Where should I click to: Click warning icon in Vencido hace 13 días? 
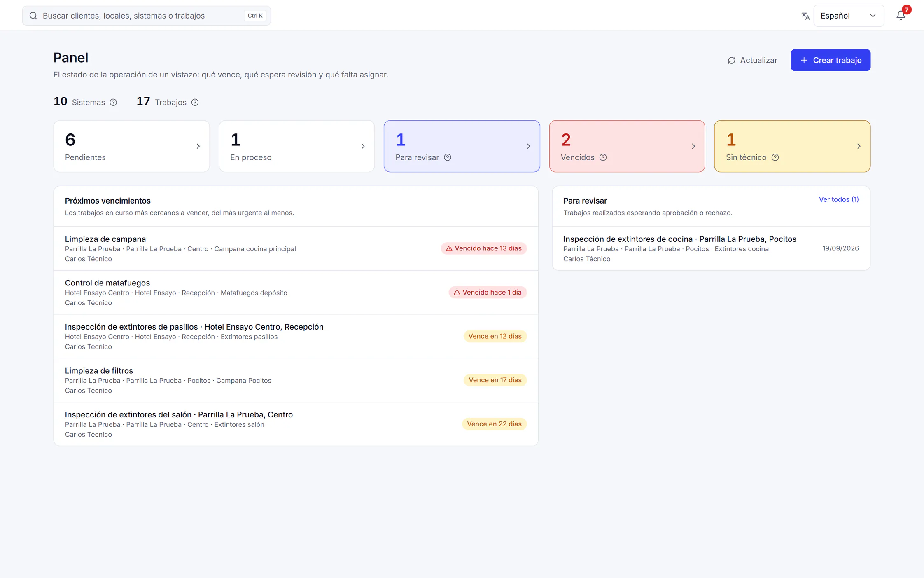(x=449, y=248)
